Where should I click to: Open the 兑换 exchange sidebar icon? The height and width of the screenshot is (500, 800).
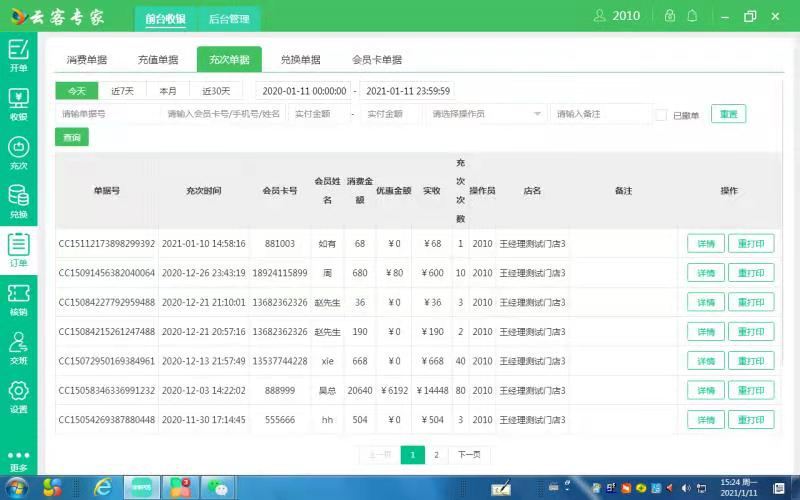18,202
